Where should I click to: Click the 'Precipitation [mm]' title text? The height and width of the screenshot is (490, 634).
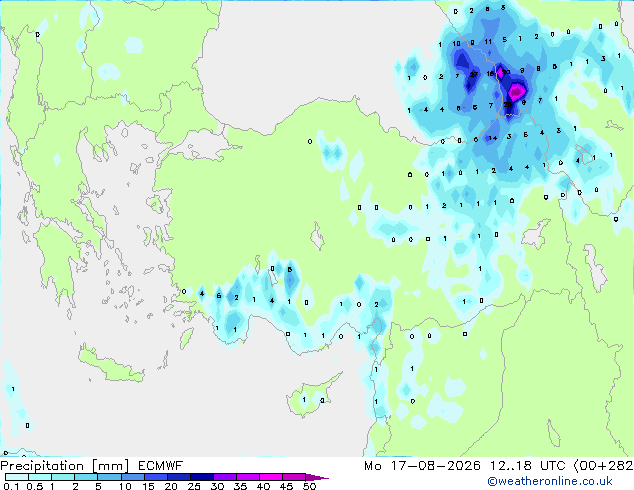click(65, 466)
